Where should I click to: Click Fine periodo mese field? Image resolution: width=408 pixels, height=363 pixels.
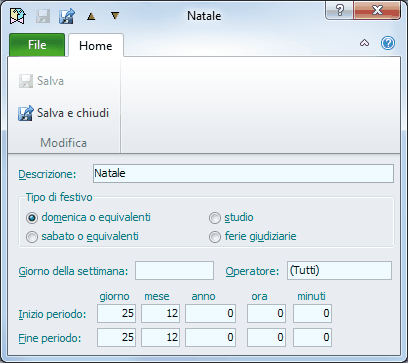pos(160,337)
